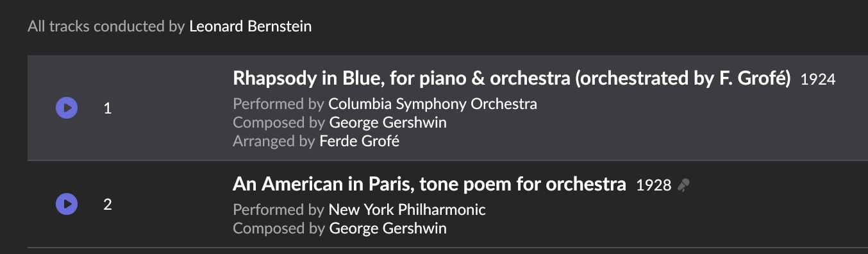Open Leonard Bernstein conductor link
Viewport: 868px width, 254px height.
pos(251,27)
